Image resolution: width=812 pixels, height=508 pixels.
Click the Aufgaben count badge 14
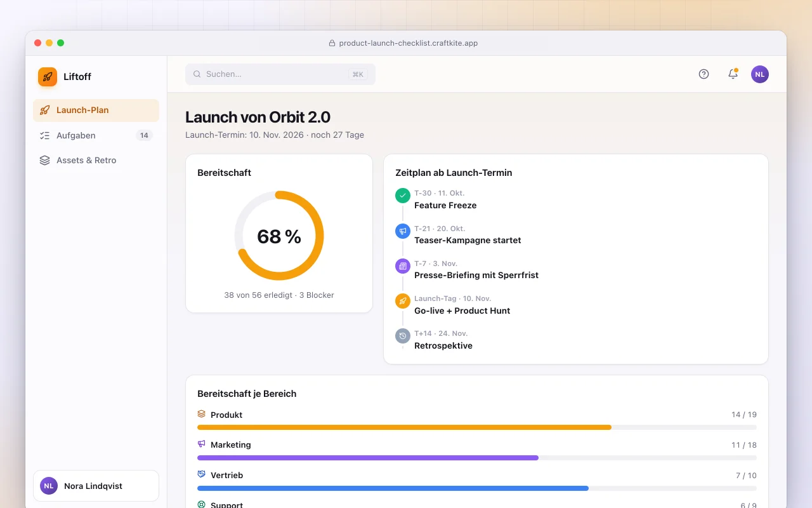pos(144,135)
